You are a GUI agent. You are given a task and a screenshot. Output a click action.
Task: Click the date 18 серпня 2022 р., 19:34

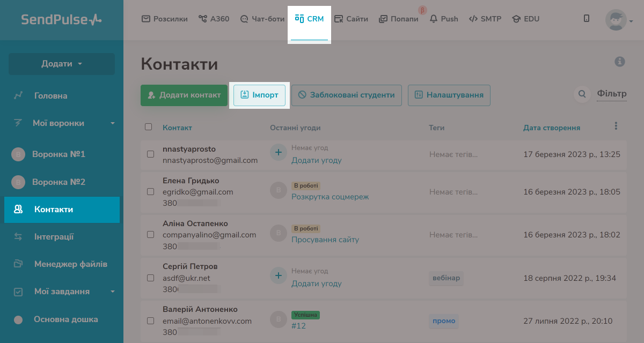coord(570,278)
